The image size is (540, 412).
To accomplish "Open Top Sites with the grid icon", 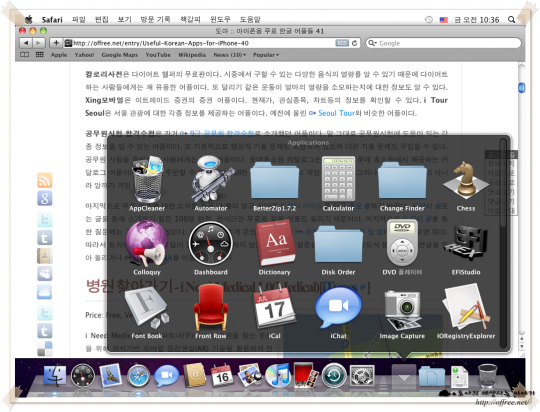I will (40, 55).
